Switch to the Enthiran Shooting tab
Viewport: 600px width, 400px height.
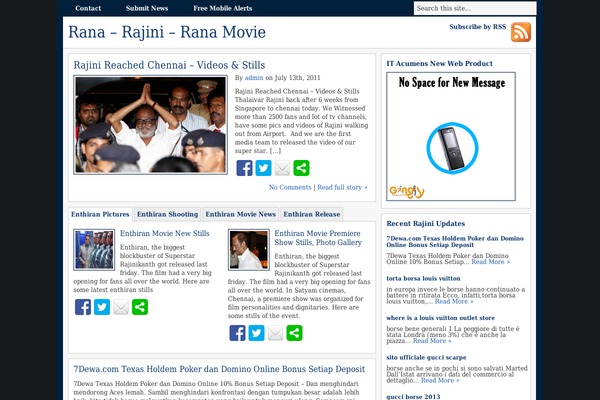pyautogui.click(x=167, y=214)
